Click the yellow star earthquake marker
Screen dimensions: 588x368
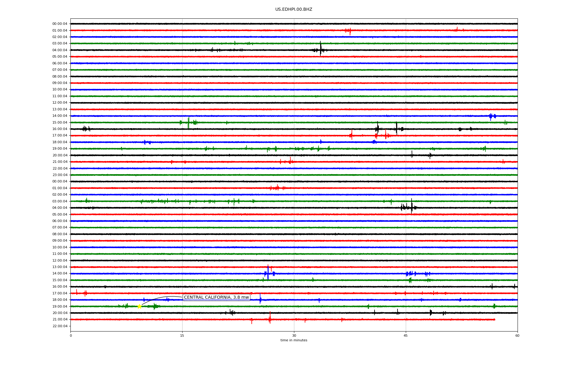click(139, 306)
